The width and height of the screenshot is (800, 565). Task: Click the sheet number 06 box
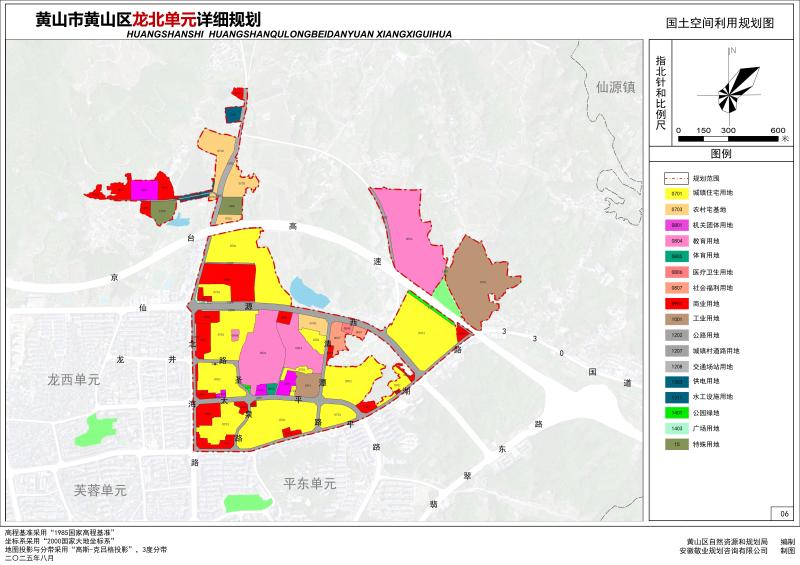click(x=784, y=513)
